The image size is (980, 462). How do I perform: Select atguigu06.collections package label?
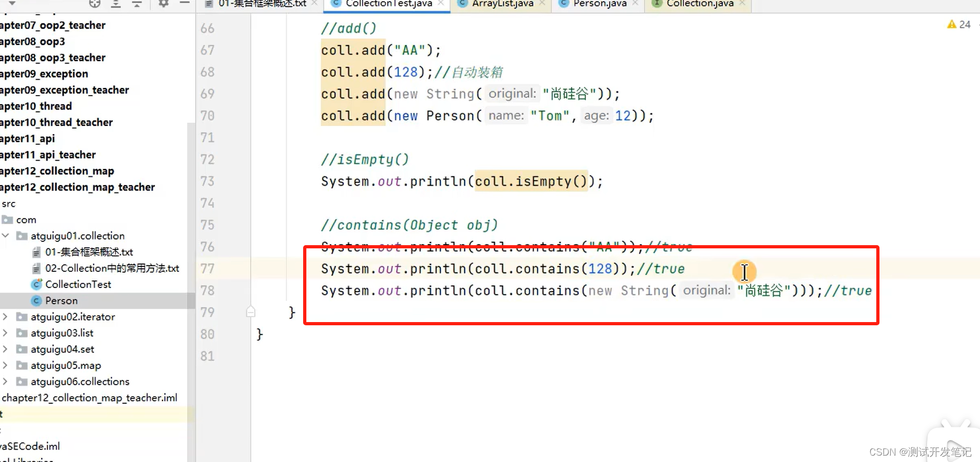[80, 381]
